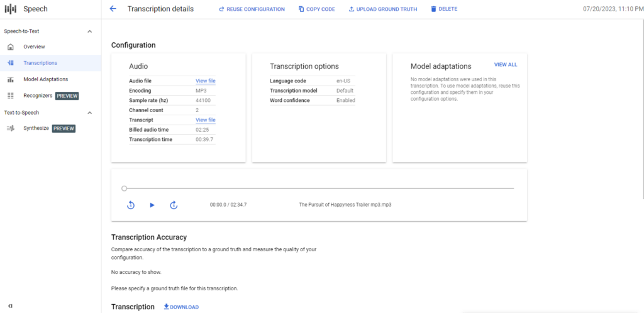Click the '00:00.0 / 02:34.7' playback time

point(228,205)
